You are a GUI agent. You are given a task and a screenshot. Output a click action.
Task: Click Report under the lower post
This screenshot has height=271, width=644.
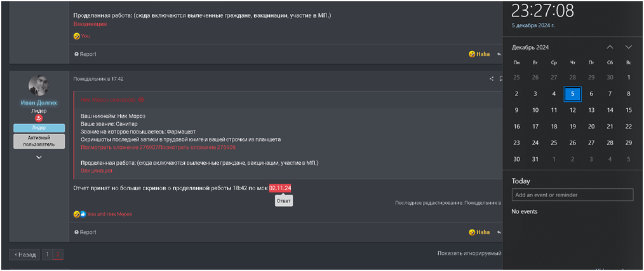point(85,232)
